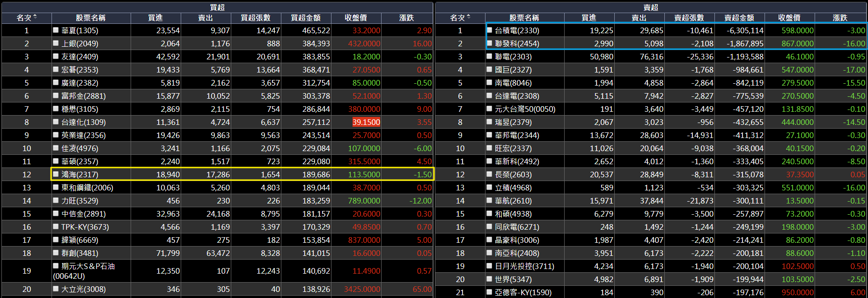This screenshot has height=298, width=868.
Task: Click 股票名稱 header in 賣超 table
Action: tap(524, 18)
